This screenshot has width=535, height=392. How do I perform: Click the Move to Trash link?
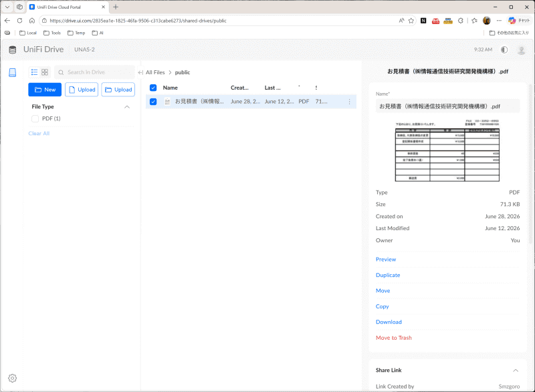tap(394, 338)
